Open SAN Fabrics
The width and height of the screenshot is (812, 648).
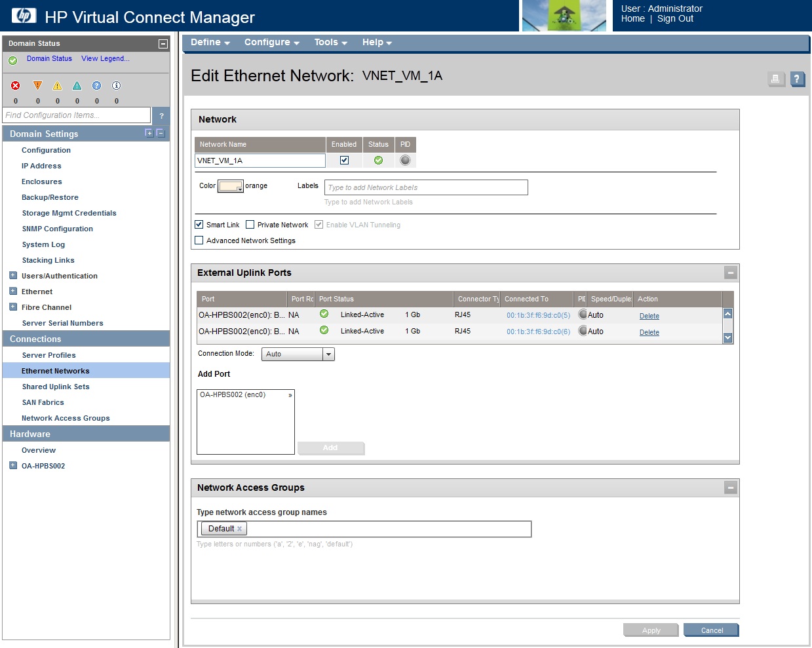point(43,402)
